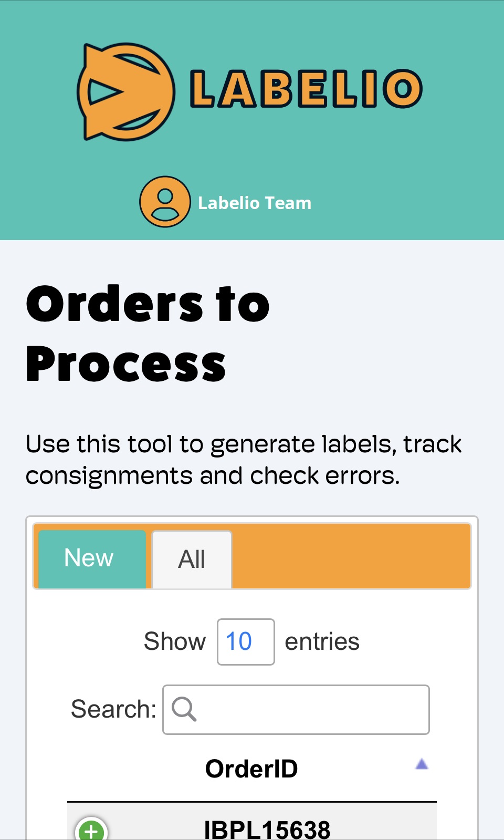Screen dimensions: 504x840
Task: Click the Search: label beside the field
Action: click(113, 709)
